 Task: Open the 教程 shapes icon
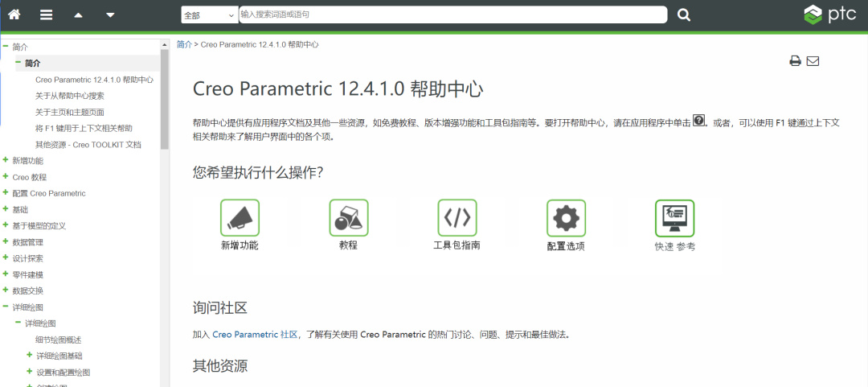pos(348,218)
